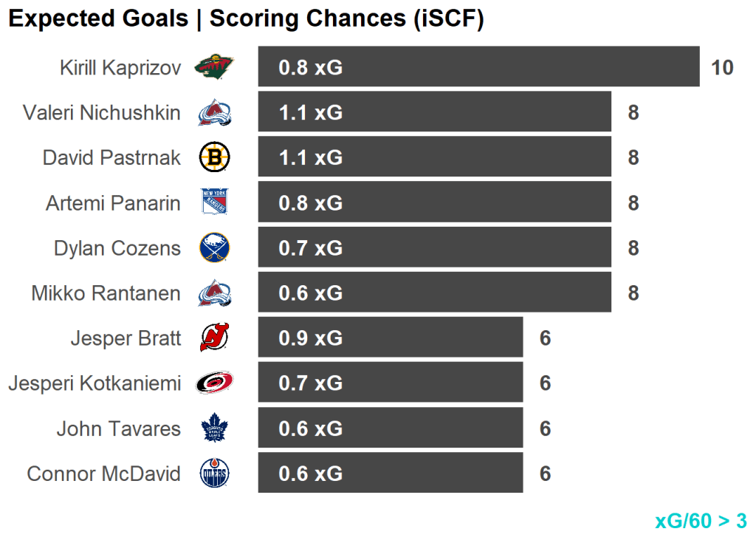Screen dimensions: 756x540
Task: Click the New York Rangers logo
Action: coord(214,202)
